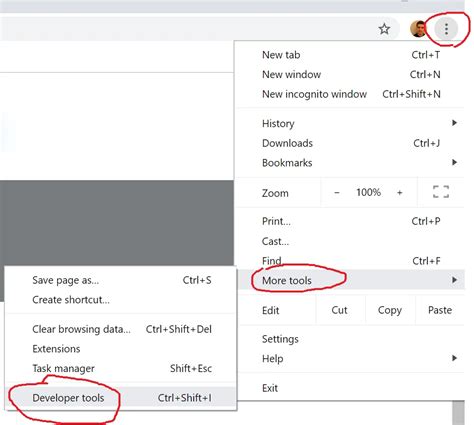Open Clear browsing data... dialog
Screen dimensions: 474x425
pos(121,329)
